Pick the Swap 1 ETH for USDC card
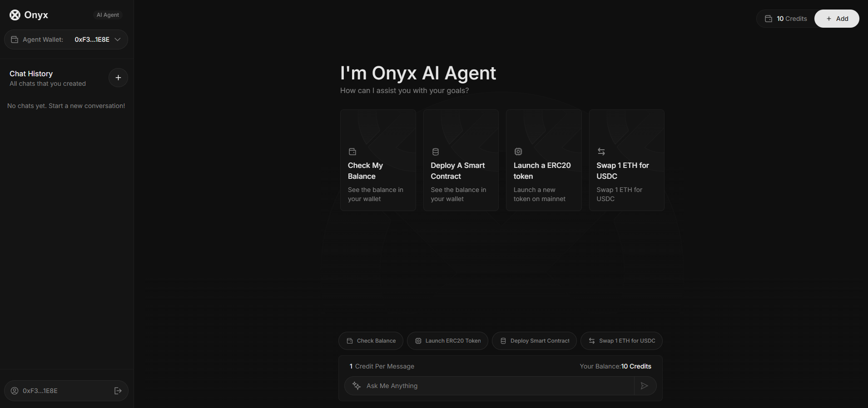This screenshot has height=408, width=868. (x=626, y=160)
